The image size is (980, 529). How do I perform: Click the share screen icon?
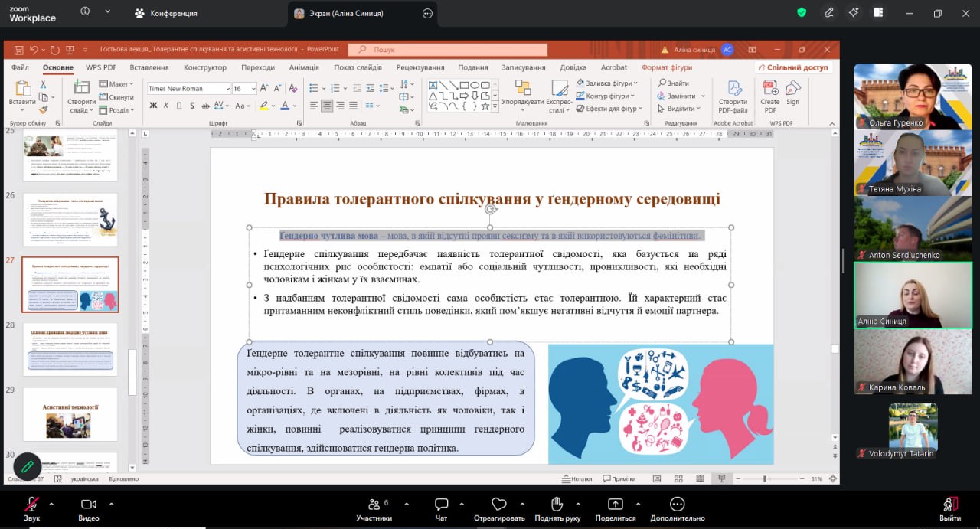[x=615, y=505]
